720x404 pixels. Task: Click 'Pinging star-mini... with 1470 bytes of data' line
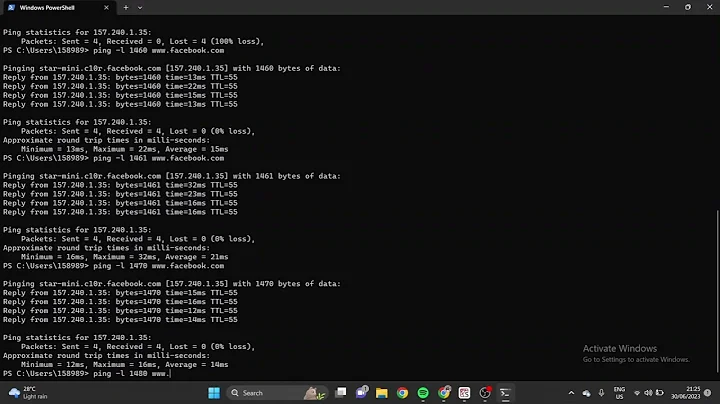(172, 284)
